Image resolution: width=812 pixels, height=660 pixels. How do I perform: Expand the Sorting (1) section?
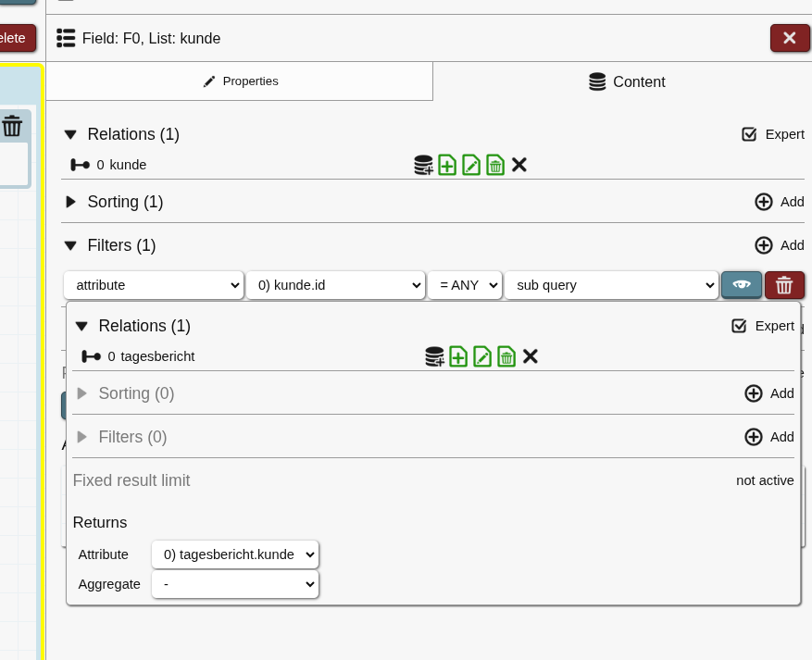click(71, 202)
